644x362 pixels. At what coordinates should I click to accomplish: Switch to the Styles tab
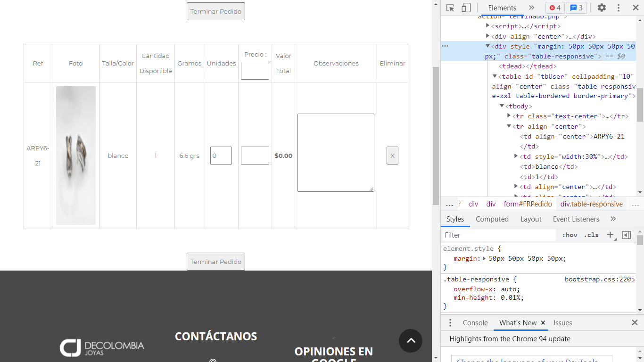(455, 219)
